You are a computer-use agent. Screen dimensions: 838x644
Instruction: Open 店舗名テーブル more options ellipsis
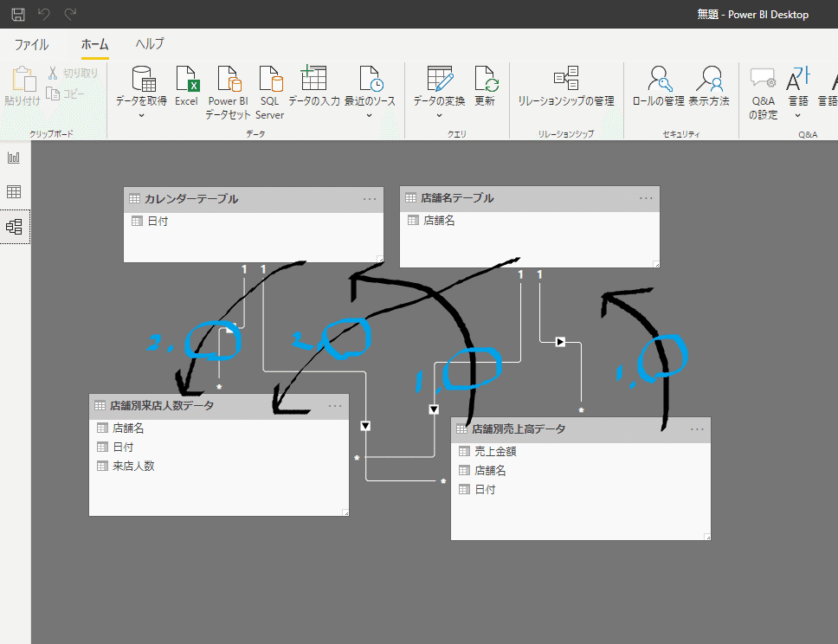pyautogui.click(x=646, y=198)
